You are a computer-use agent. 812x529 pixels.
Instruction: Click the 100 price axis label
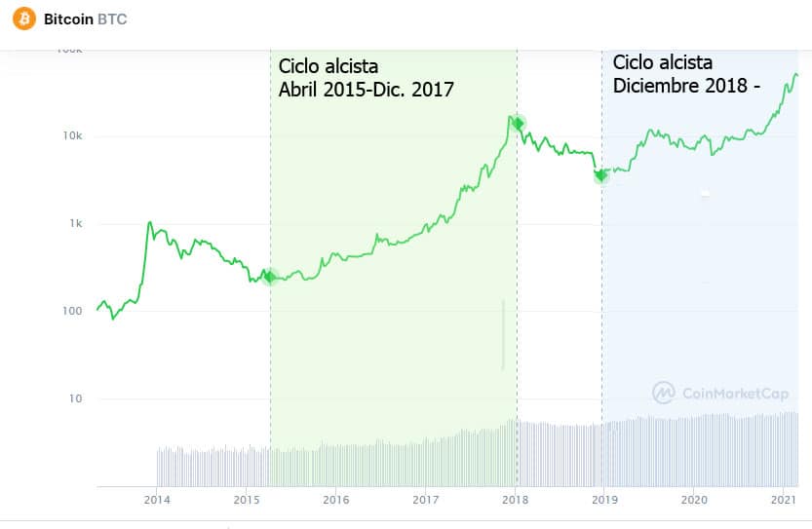pyautogui.click(x=72, y=311)
